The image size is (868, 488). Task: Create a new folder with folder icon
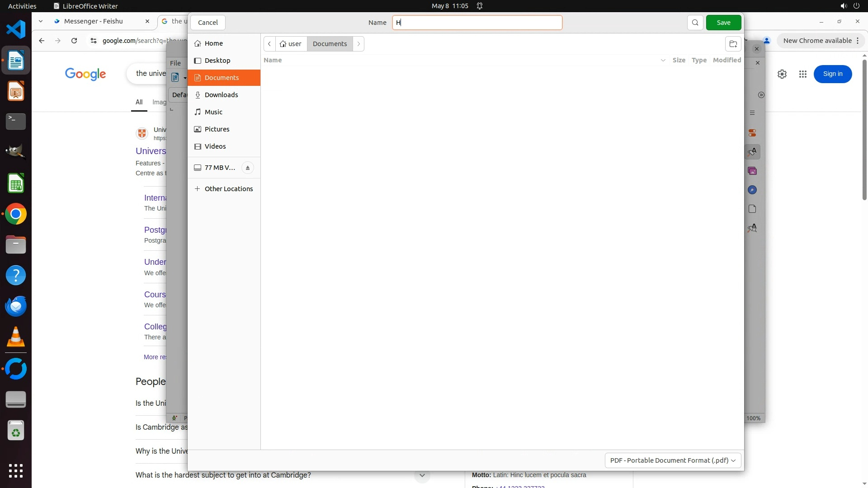[733, 44]
